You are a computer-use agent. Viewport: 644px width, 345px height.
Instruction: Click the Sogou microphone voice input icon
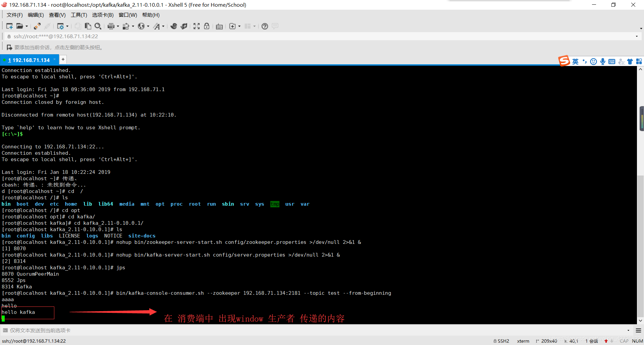[x=603, y=61]
